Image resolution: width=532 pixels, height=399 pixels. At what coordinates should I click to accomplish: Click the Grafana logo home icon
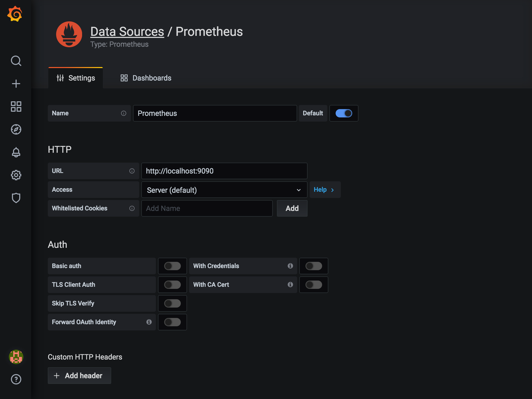tap(15, 14)
